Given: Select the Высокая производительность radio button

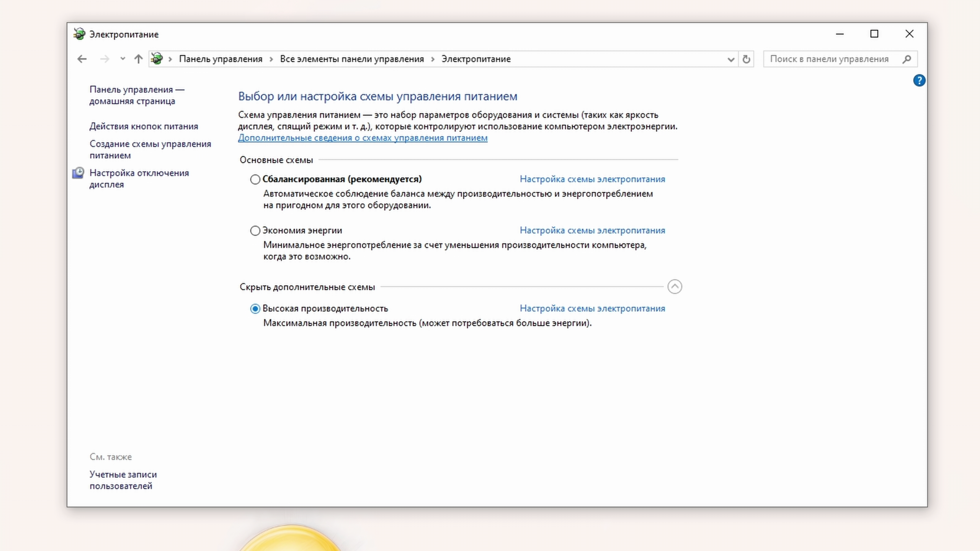Looking at the screenshot, I should [x=255, y=308].
